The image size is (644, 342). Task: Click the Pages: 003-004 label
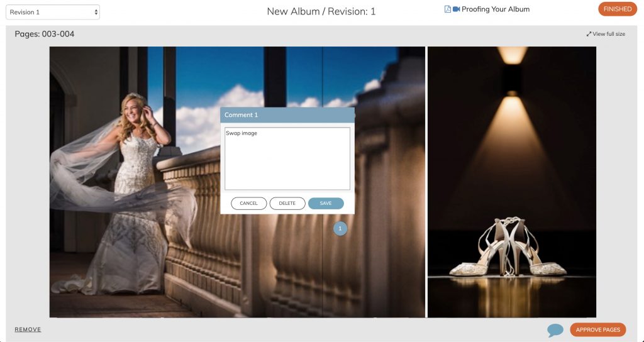click(x=45, y=34)
